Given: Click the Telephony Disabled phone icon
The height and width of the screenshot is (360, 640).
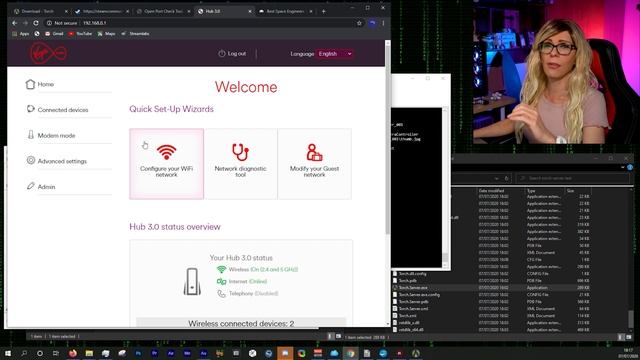Looking at the screenshot, I should coord(221,293).
